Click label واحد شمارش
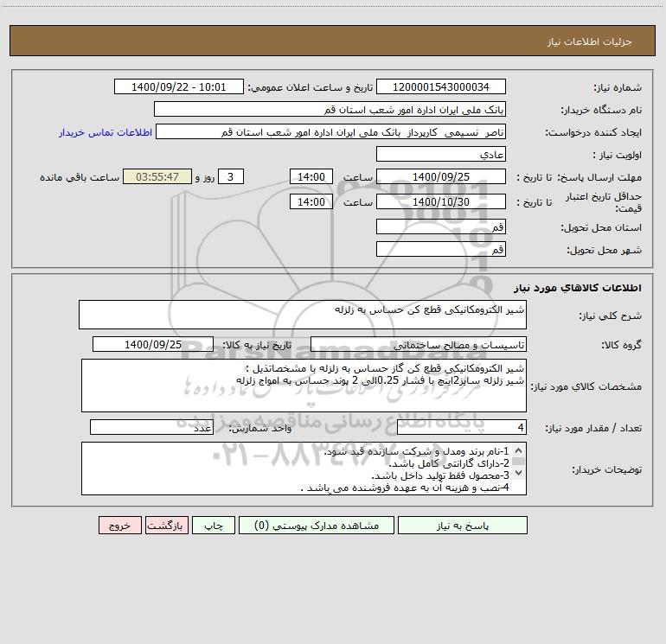 point(260,428)
